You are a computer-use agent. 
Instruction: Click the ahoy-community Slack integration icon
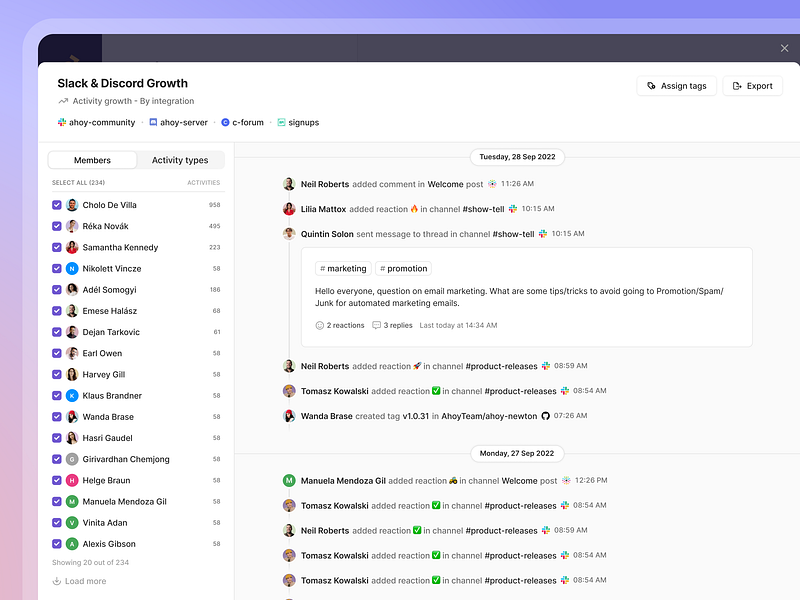pos(60,122)
